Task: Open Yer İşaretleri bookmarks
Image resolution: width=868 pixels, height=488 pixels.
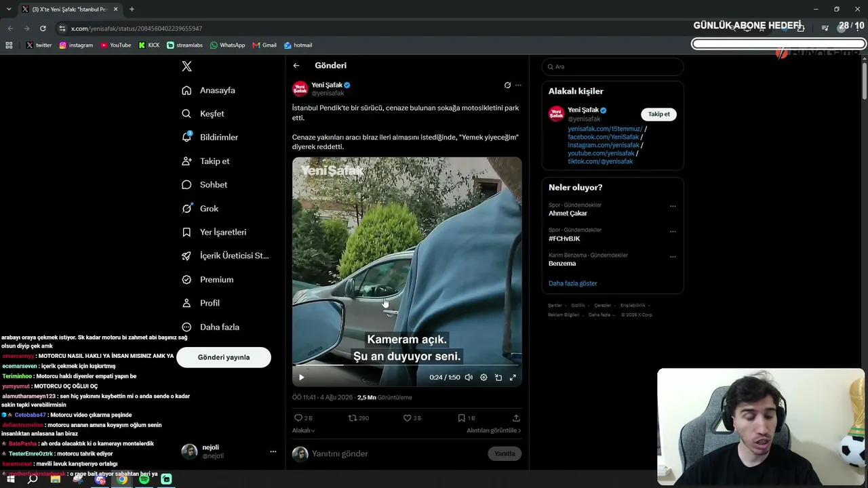Action: click(214, 232)
